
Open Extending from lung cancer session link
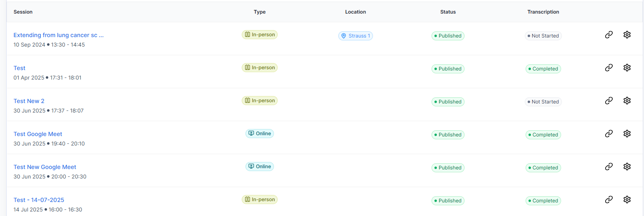59,35
